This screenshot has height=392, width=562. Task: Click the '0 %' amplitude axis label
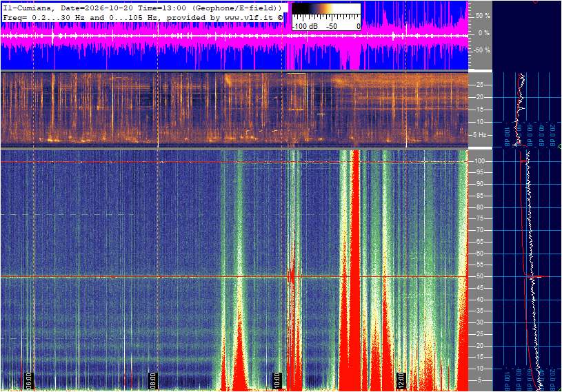(x=483, y=33)
